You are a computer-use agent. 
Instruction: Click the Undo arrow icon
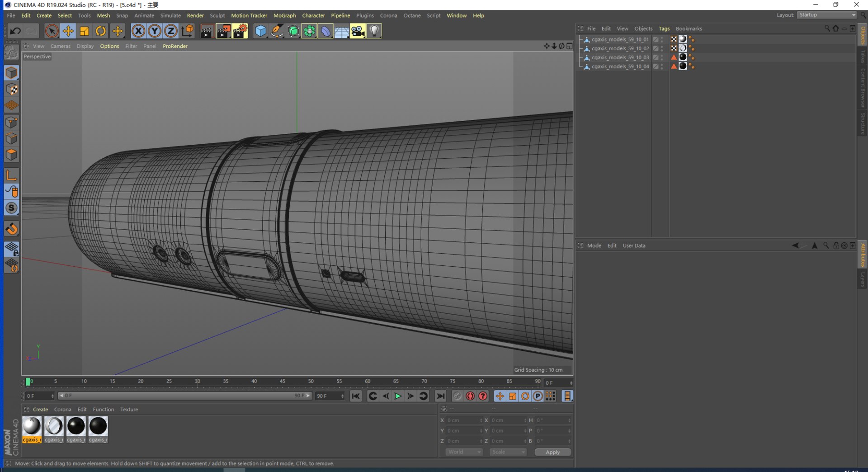(15, 31)
